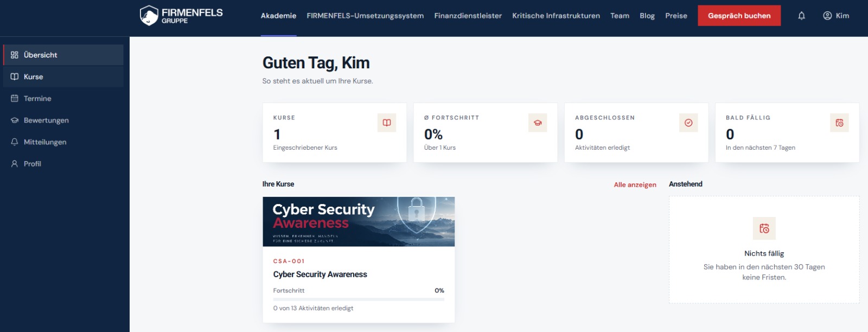
Task: Open the Team page
Action: [620, 16]
